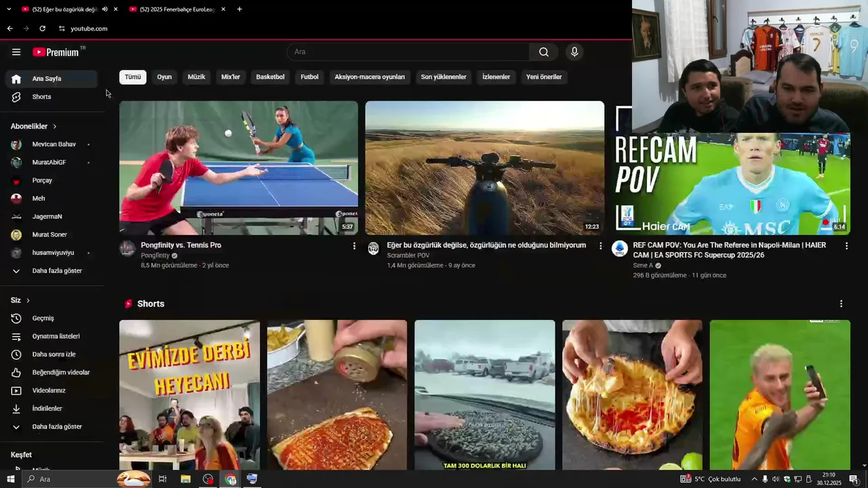
Task: Open the YouTube hamburger guide menu
Action: point(16,52)
